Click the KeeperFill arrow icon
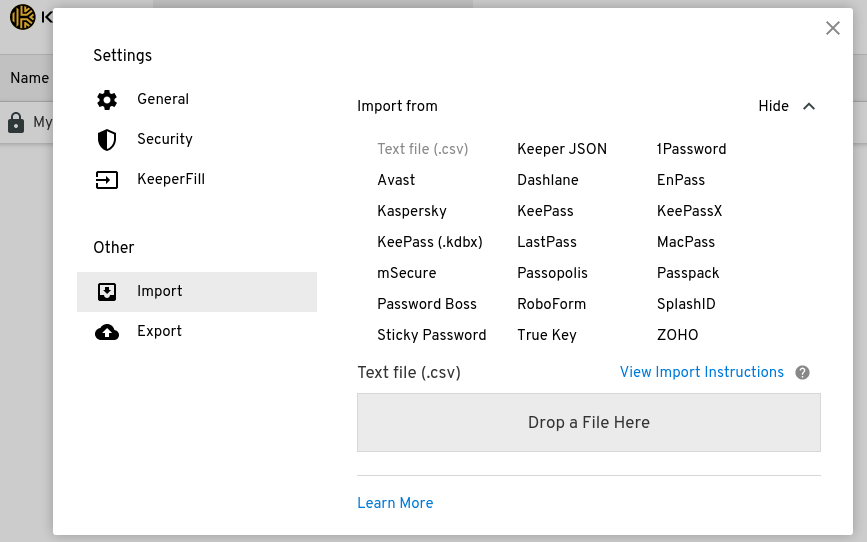The image size is (867, 542). (x=107, y=180)
